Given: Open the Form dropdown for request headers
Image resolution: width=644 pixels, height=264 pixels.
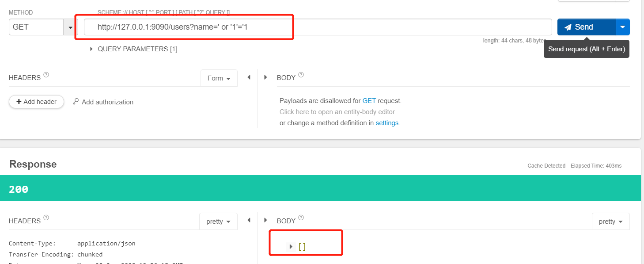Looking at the screenshot, I should tap(219, 78).
